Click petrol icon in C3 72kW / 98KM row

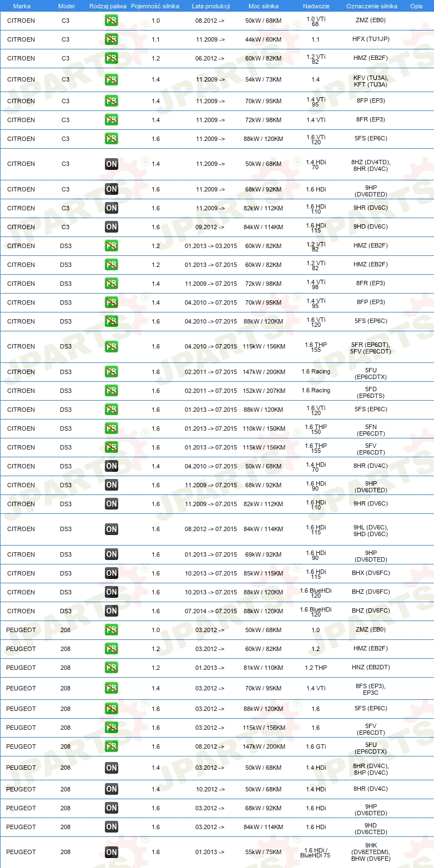(112, 120)
